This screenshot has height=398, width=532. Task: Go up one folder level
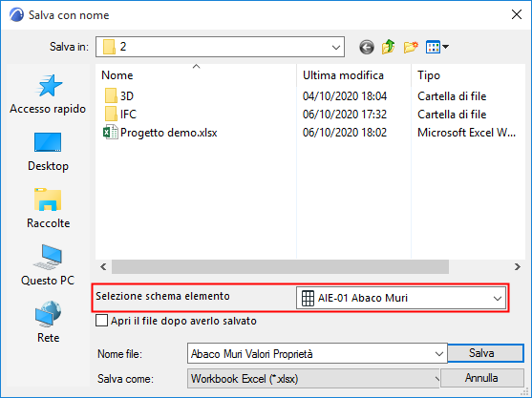(x=388, y=47)
